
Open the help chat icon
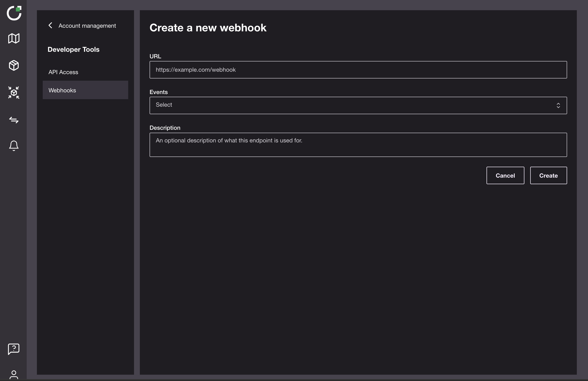click(x=14, y=349)
